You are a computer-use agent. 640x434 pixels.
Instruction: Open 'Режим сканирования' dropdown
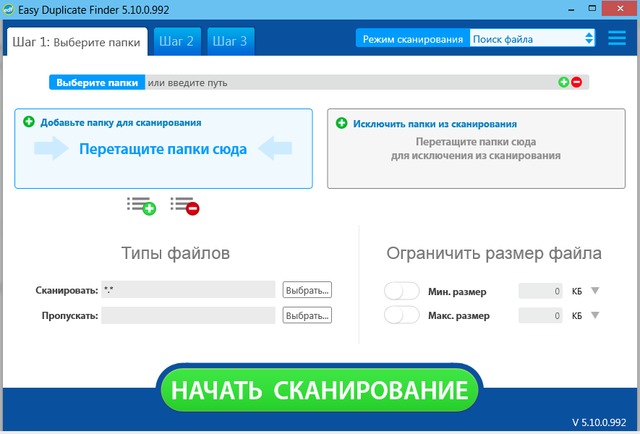[x=533, y=39]
